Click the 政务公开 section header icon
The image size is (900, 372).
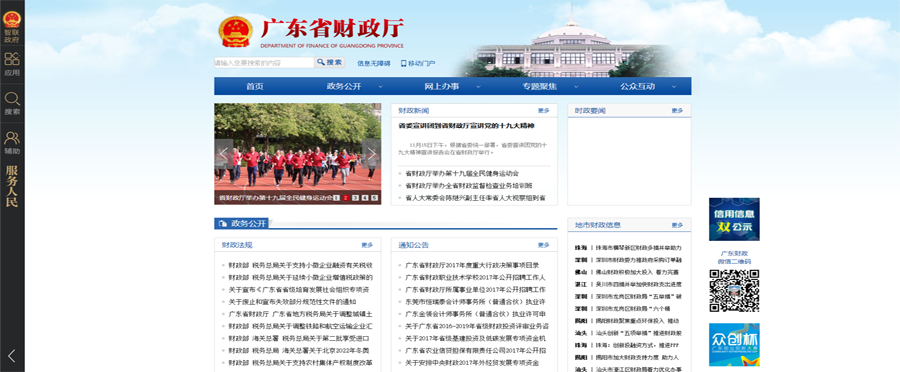(x=223, y=223)
